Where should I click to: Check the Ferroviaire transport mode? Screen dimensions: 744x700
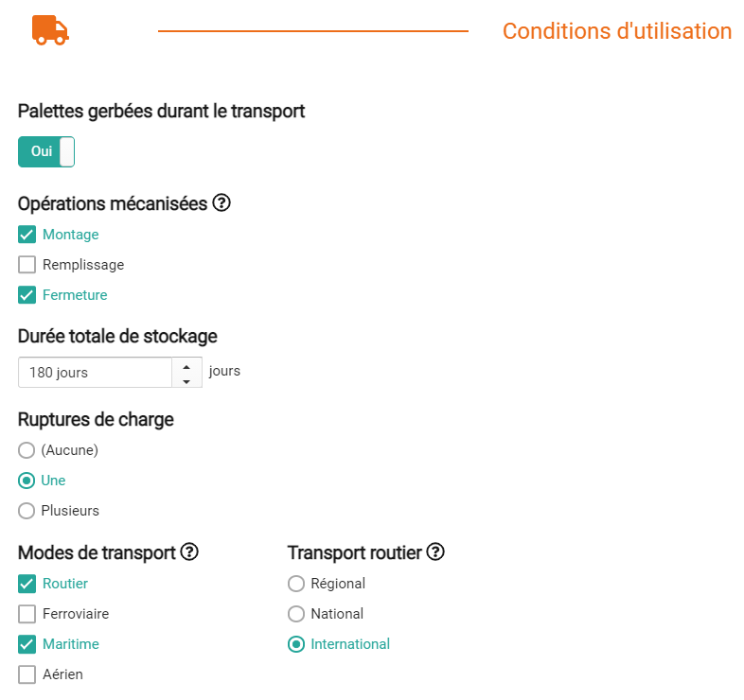pyautogui.click(x=27, y=614)
